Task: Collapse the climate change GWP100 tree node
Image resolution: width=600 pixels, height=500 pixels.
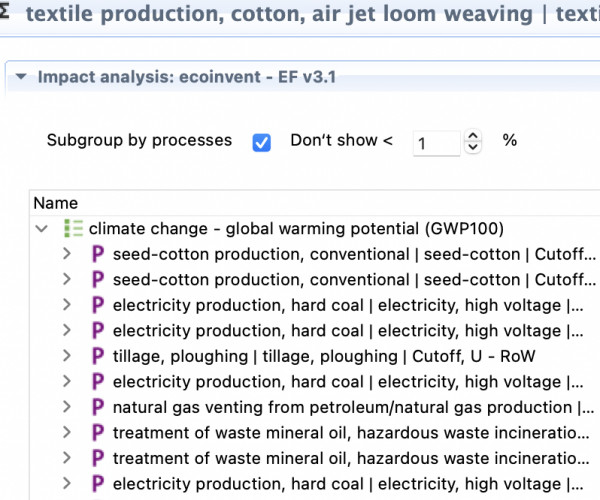Action: tap(41, 229)
